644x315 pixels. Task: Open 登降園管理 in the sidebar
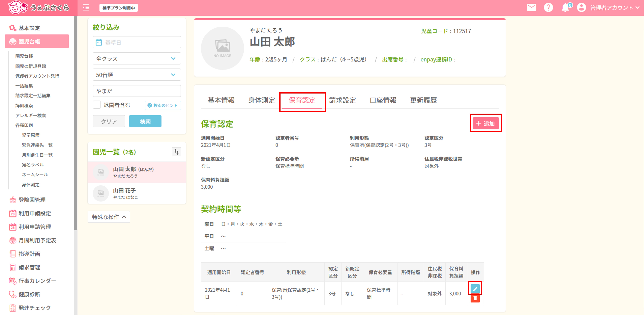(x=27, y=200)
